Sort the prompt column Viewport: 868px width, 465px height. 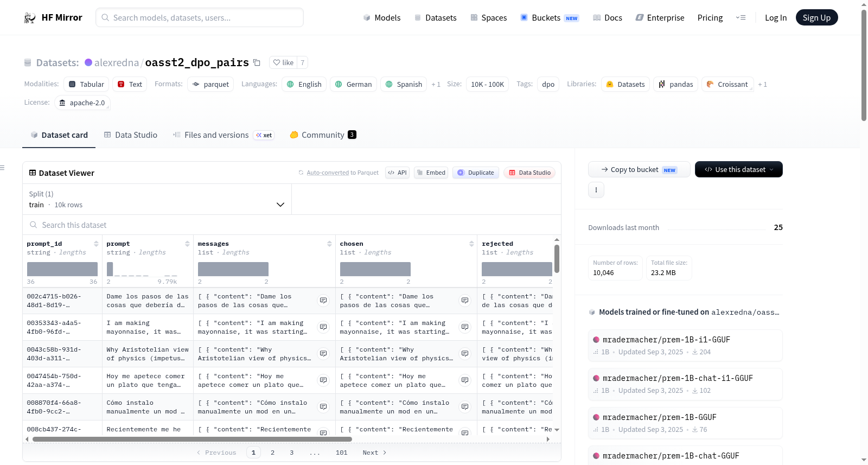[187, 244]
